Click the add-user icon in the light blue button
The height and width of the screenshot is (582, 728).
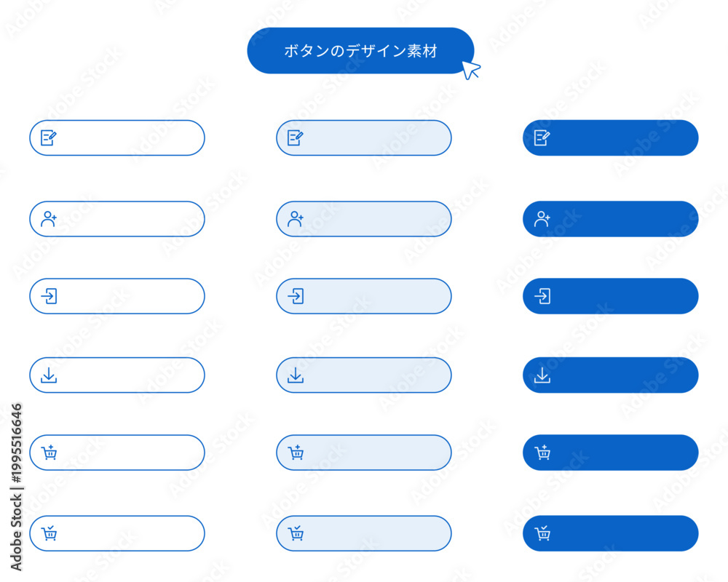pyautogui.click(x=296, y=219)
